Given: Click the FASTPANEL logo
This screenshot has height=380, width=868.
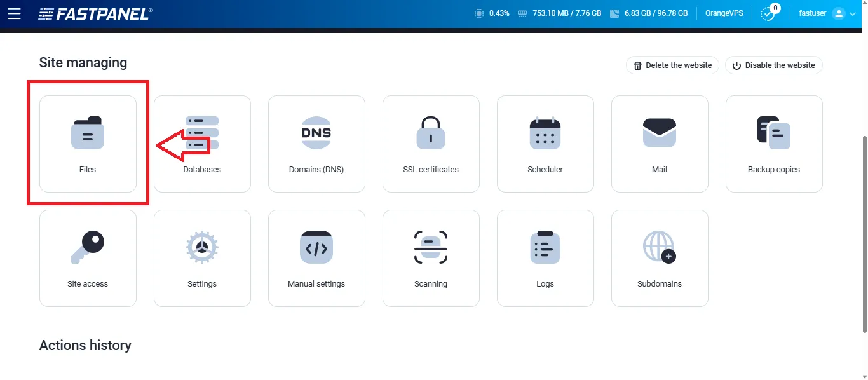Looking at the screenshot, I should [95, 14].
